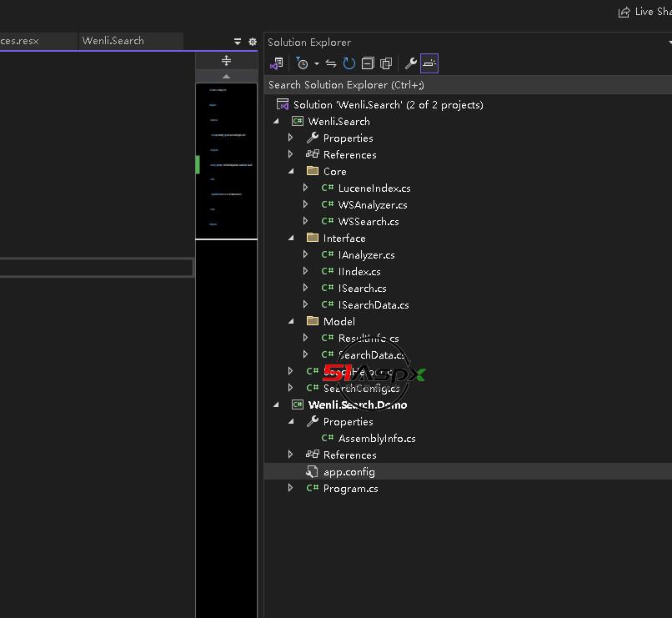Expand the LuceneIndex.cs node
The height and width of the screenshot is (618, 672).
(306, 188)
